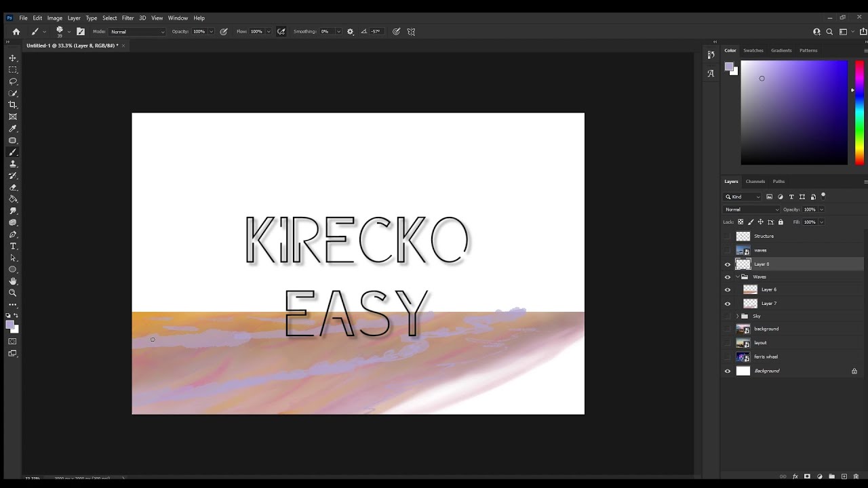
Task: Toggle the brush settings panel icon
Action: 81,31
